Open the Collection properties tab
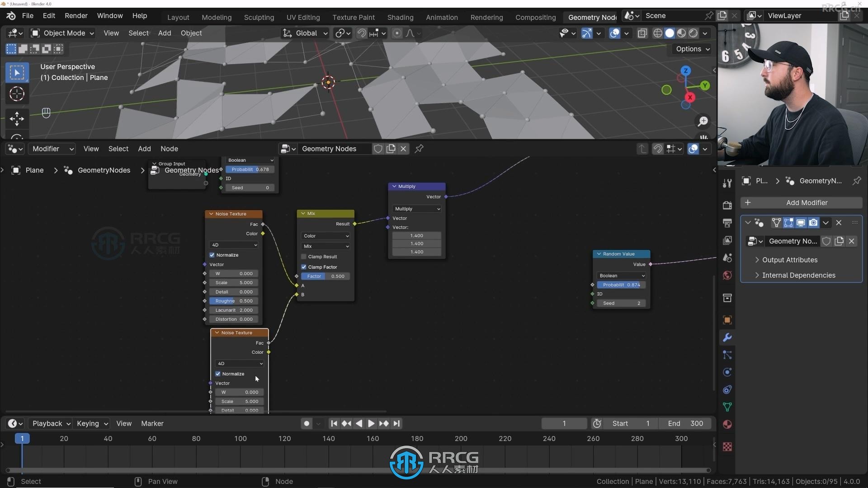 (727, 298)
